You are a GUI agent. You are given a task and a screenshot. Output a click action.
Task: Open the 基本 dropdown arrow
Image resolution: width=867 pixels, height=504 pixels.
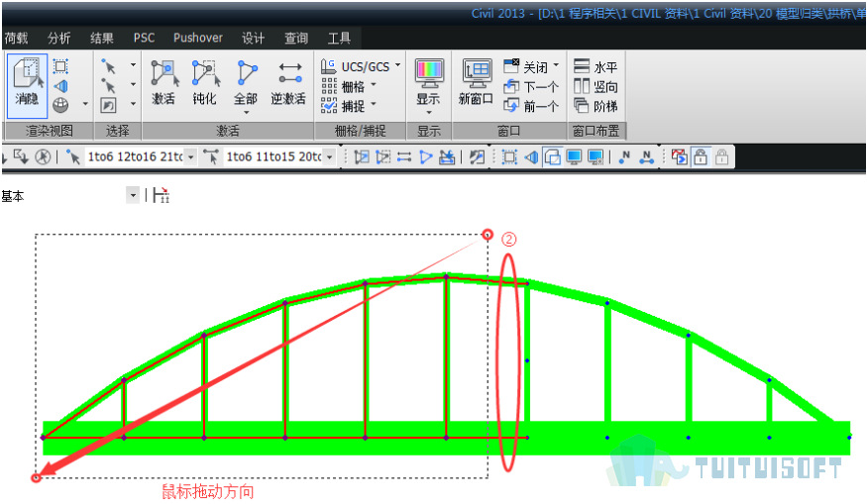click(x=133, y=195)
